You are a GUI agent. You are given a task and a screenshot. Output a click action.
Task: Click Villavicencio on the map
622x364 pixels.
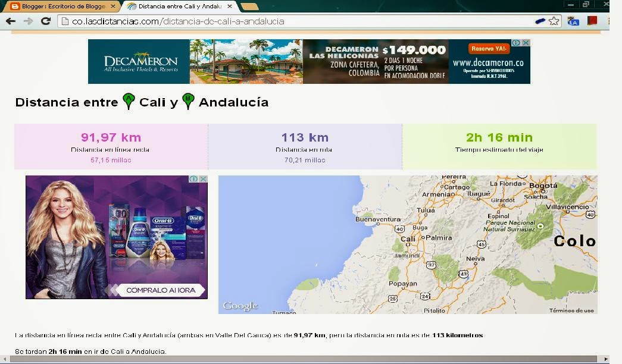point(567,206)
